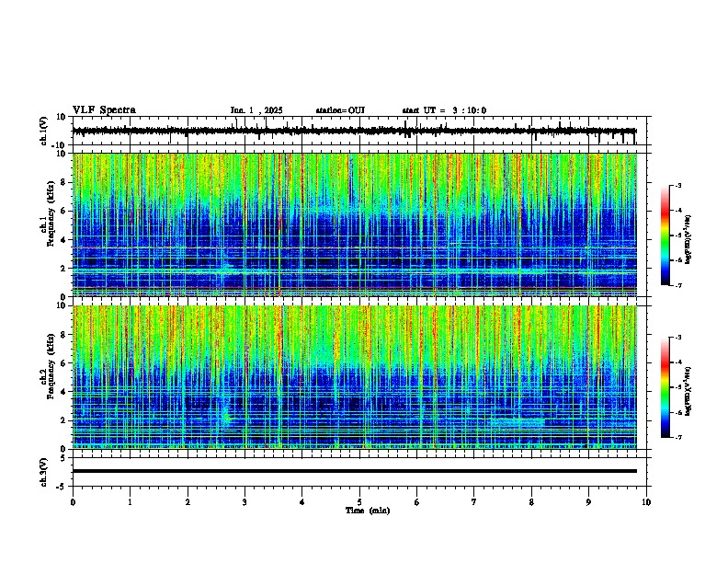This screenshot has height=563, width=728.
Task: Click the "6" kHz tick on ch.2 frequency axis
Action: coord(64,363)
